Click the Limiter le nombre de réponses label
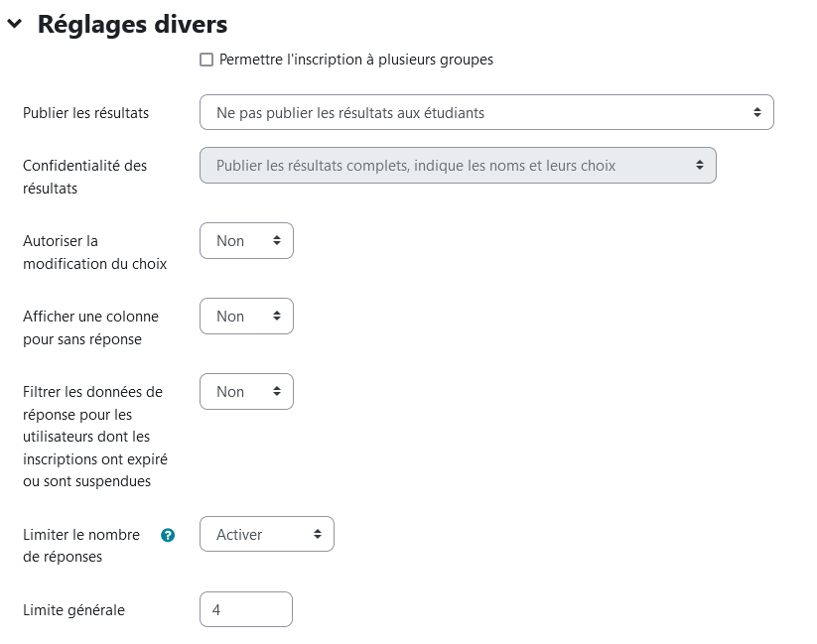This screenshot has width=817, height=644. (x=80, y=546)
